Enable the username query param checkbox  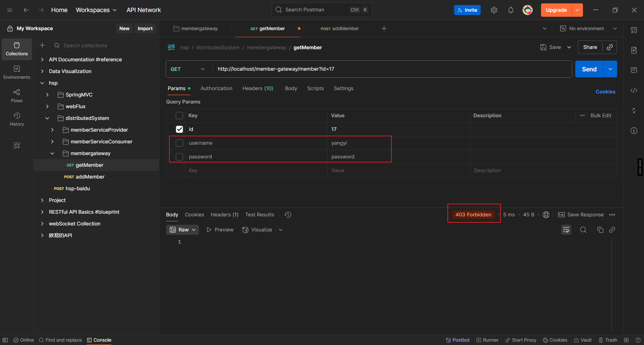179,143
